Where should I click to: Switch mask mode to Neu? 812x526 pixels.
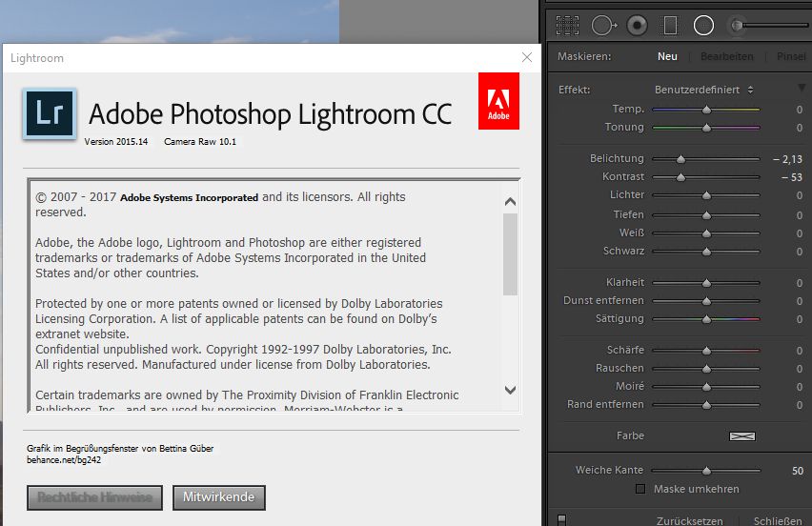click(667, 56)
